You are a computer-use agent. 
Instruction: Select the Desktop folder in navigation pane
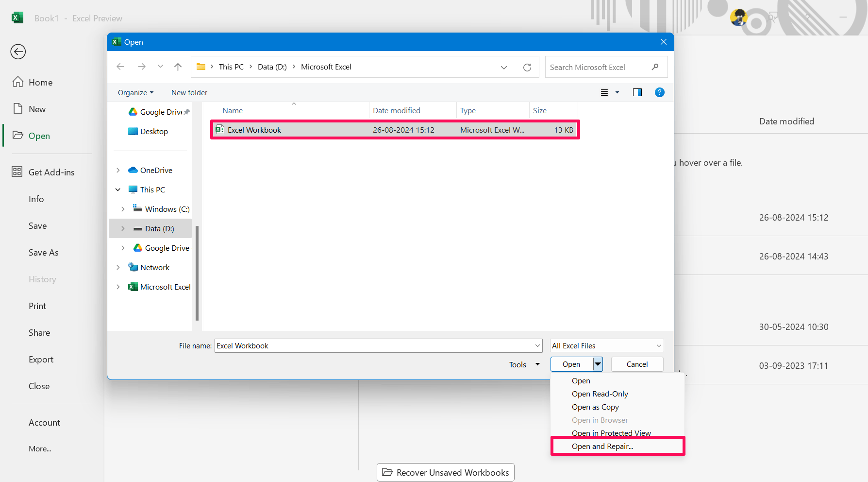coord(148,131)
